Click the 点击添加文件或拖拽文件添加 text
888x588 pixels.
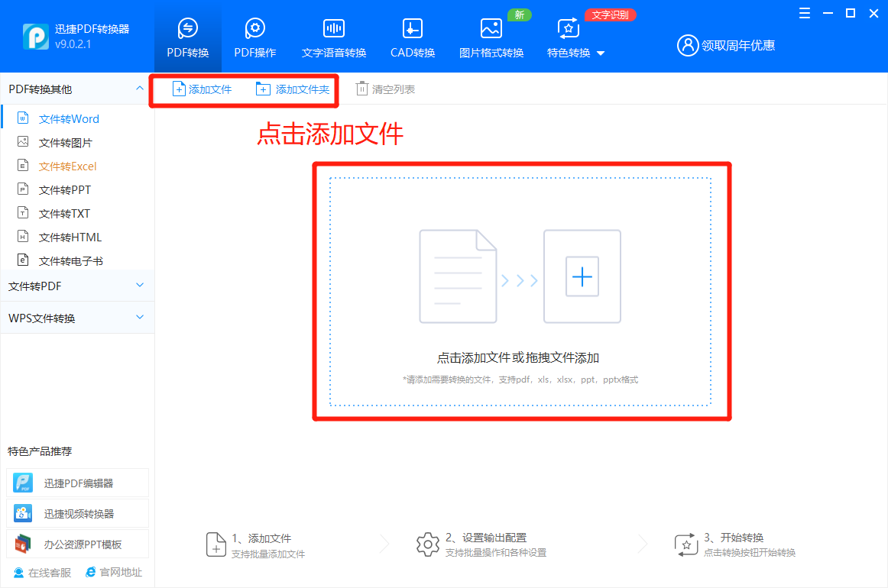pos(517,357)
